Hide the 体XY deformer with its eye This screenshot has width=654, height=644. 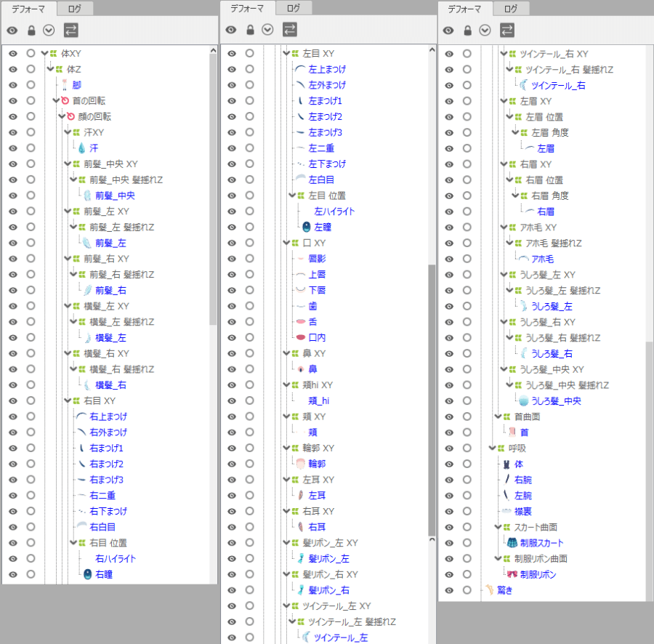13,53
